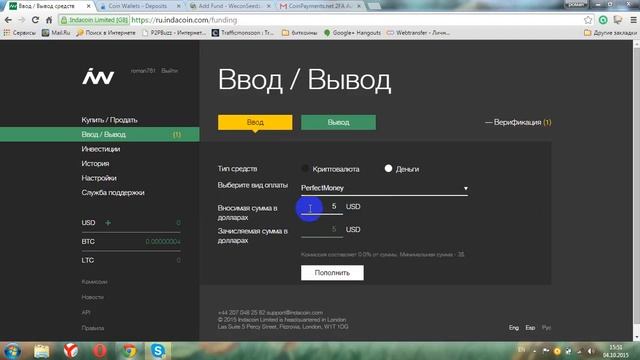Open Ввод / Вывод sidebar item

click(x=100, y=134)
